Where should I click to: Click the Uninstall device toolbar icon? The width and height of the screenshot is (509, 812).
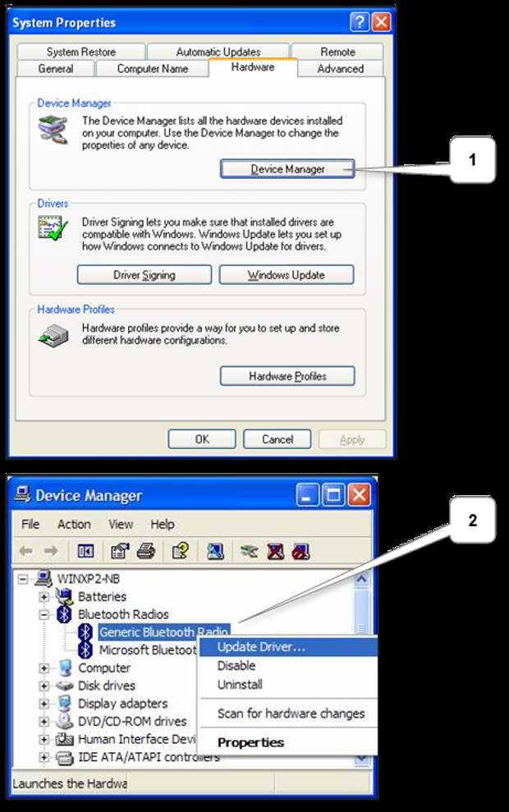coord(300,551)
